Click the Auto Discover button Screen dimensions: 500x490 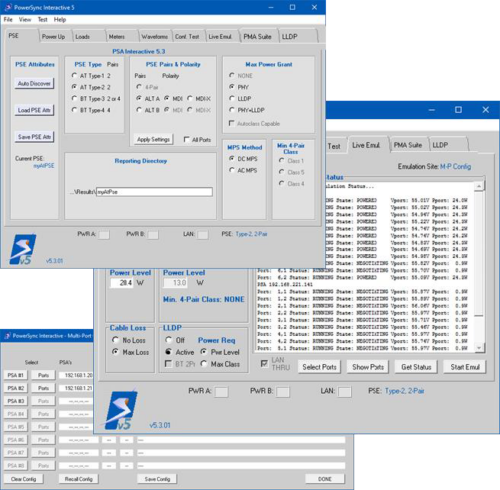(34, 83)
